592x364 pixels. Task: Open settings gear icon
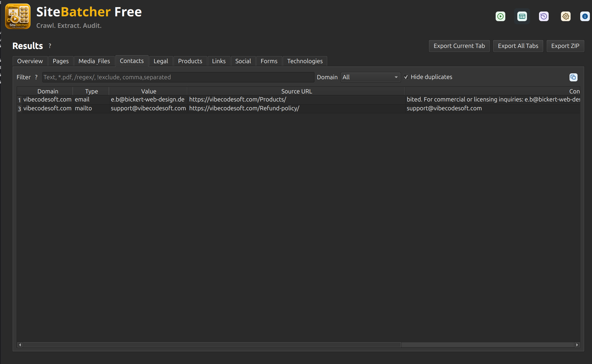(x=566, y=16)
